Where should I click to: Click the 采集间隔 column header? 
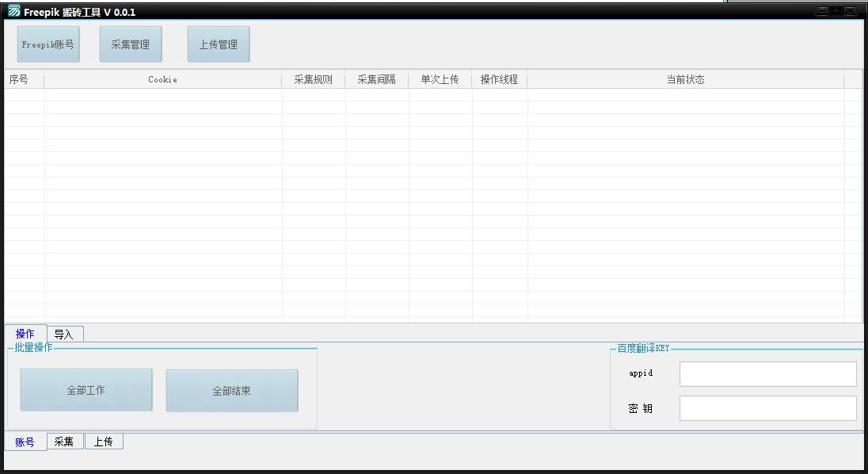click(376, 79)
